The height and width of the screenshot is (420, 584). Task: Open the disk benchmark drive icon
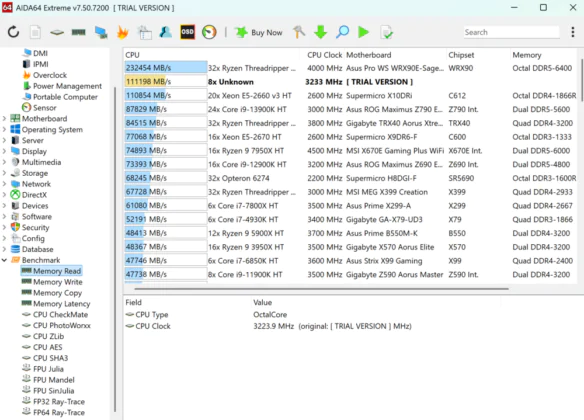click(57, 32)
